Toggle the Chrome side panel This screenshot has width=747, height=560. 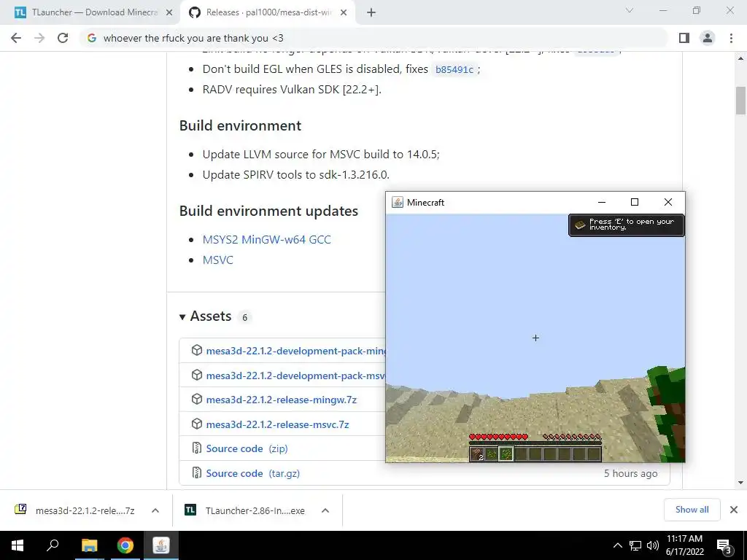(684, 38)
